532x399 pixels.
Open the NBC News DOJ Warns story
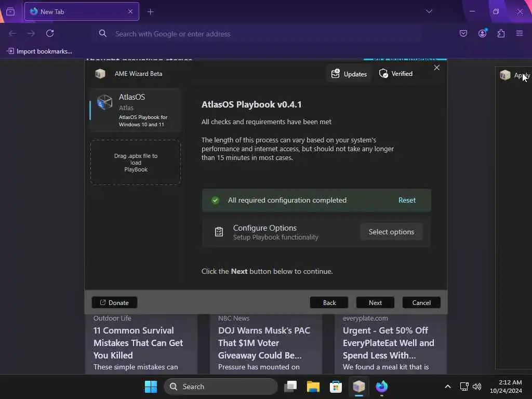pos(265,343)
